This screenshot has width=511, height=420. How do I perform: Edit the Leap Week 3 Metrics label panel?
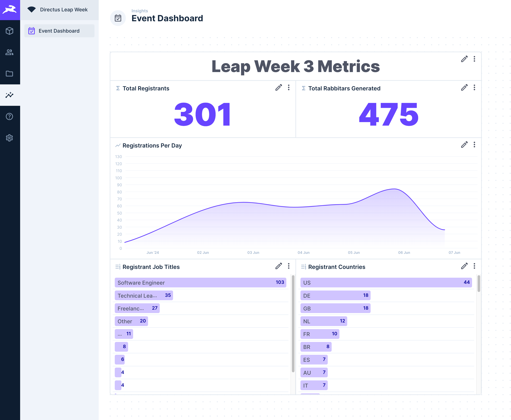[x=464, y=59]
